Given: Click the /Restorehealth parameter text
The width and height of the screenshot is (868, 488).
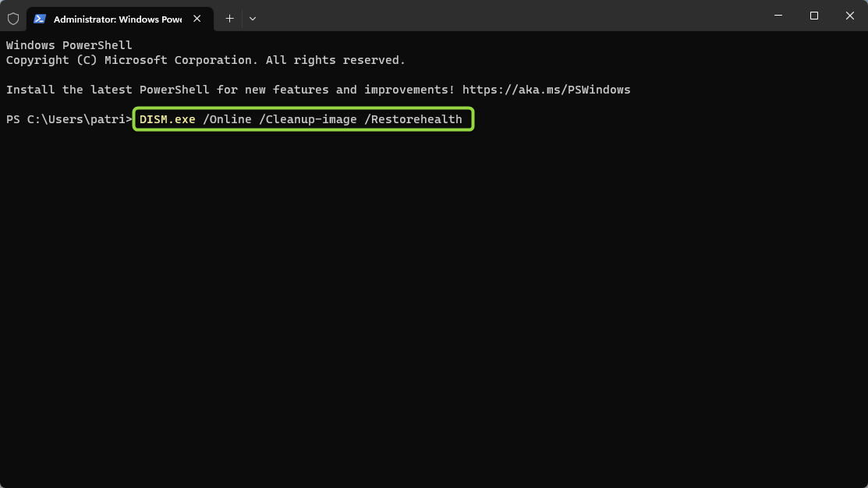Looking at the screenshot, I should [413, 119].
